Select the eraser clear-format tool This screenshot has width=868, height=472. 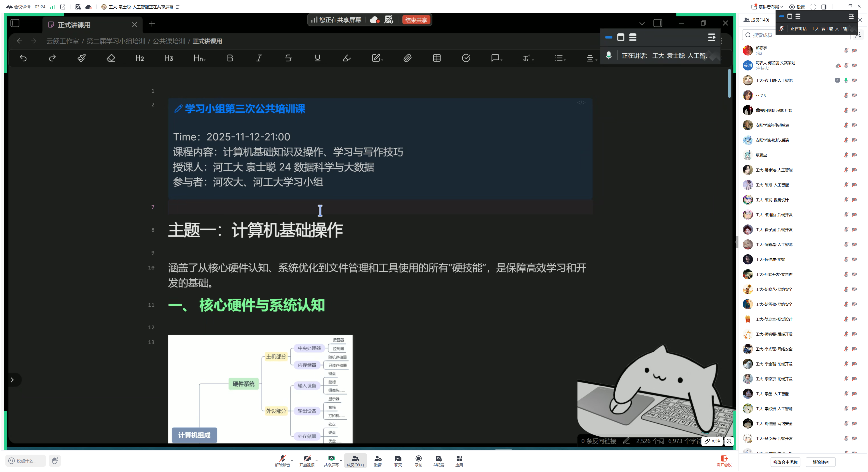(x=111, y=58)
